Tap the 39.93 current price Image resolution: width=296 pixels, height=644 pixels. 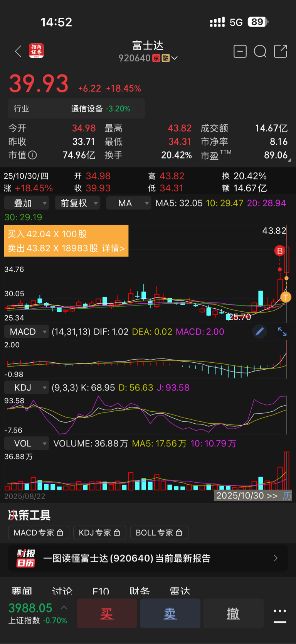[39, 83]
